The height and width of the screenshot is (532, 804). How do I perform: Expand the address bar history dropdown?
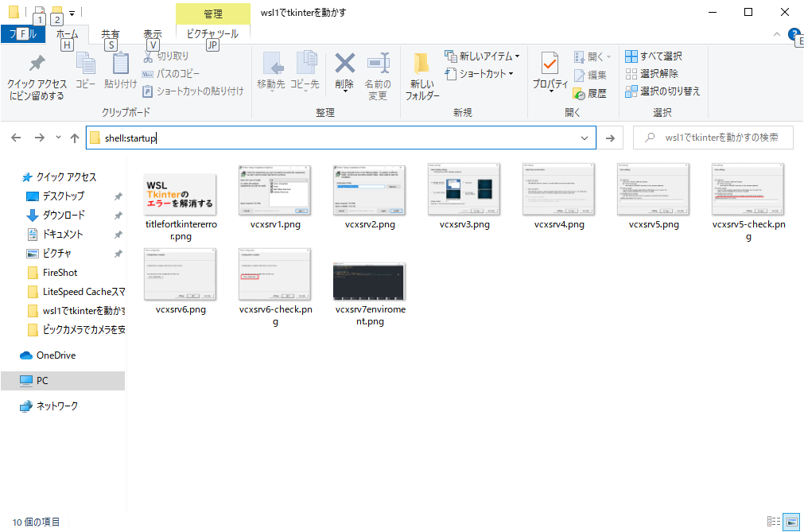(x=584, y=138)
